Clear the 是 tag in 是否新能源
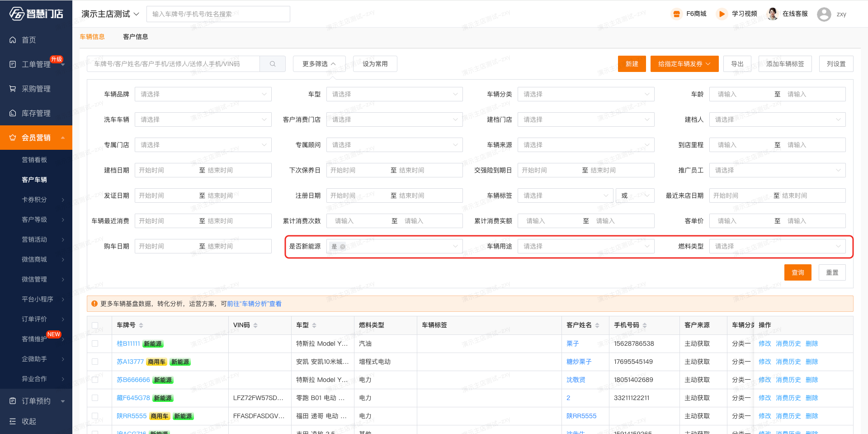Viewport: 868px width, 434px height. point(343,247)
